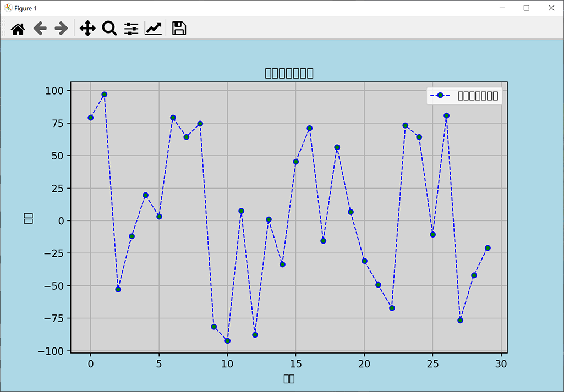Click the last data point at x=29
The width and height of the screenshot is (564, 392).
(488, 248)
